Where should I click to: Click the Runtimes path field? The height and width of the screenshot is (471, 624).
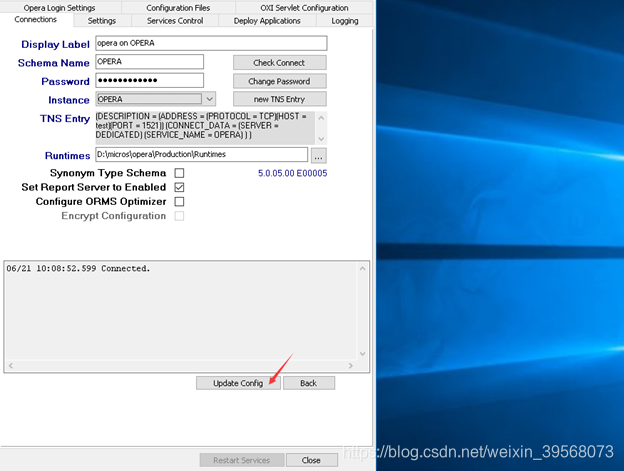click(201, 154)
